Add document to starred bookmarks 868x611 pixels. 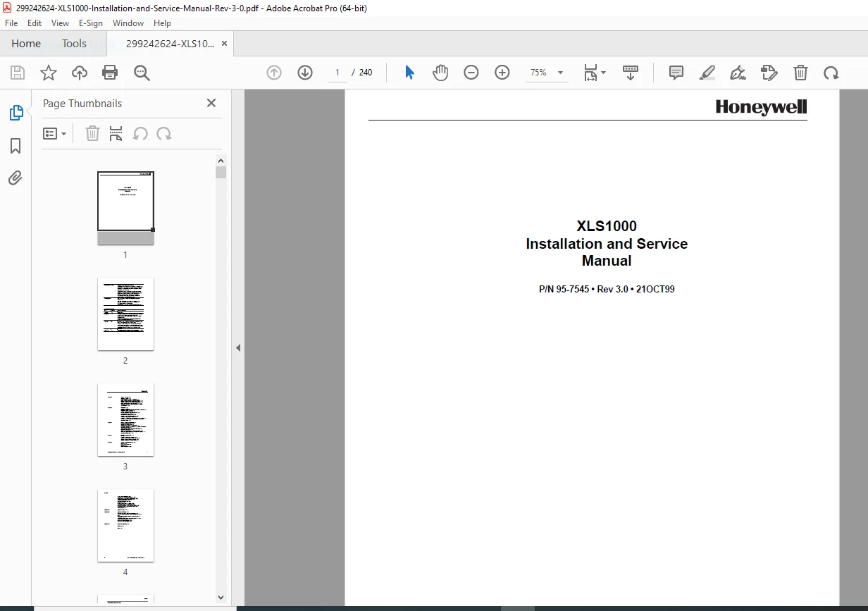point(49,73)
